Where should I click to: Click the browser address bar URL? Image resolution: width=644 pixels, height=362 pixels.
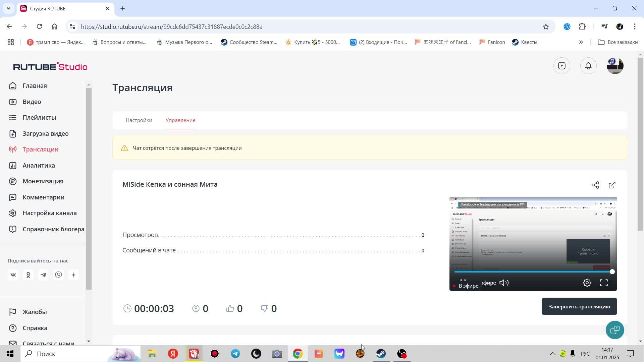171,27
